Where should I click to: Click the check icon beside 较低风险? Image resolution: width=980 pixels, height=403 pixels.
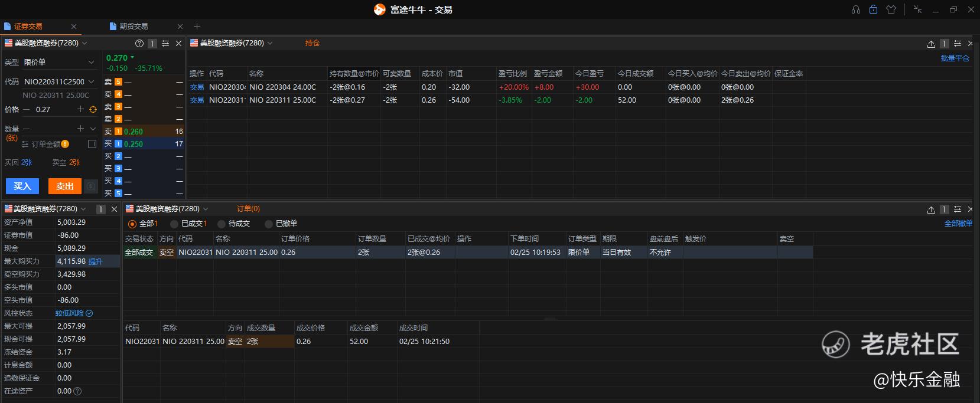pyautogui.click(x=89, y=313)
